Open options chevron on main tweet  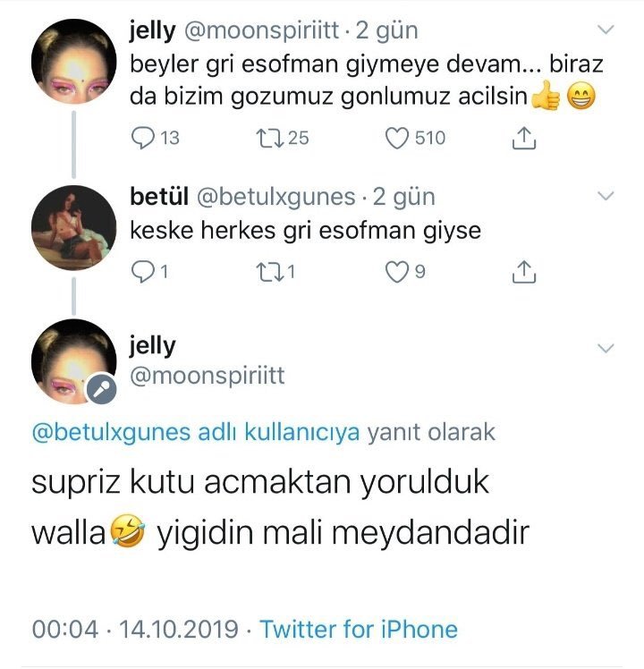[x=606, y=347]
